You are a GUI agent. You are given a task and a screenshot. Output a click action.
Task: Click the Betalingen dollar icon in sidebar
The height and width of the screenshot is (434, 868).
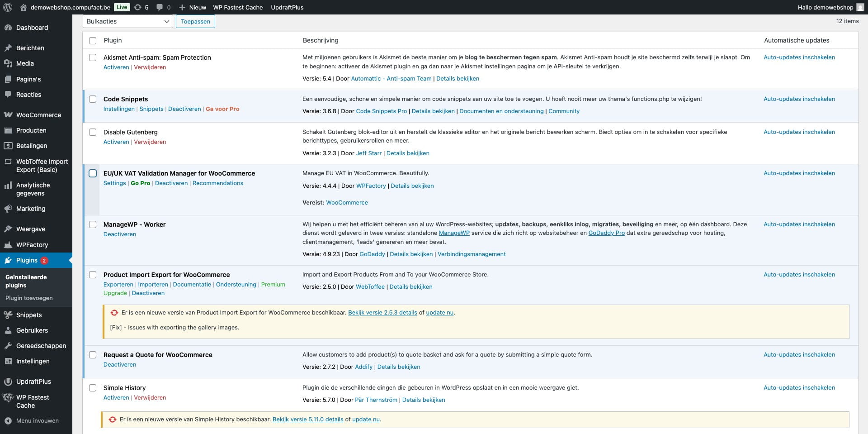click(x=8, y=146)
